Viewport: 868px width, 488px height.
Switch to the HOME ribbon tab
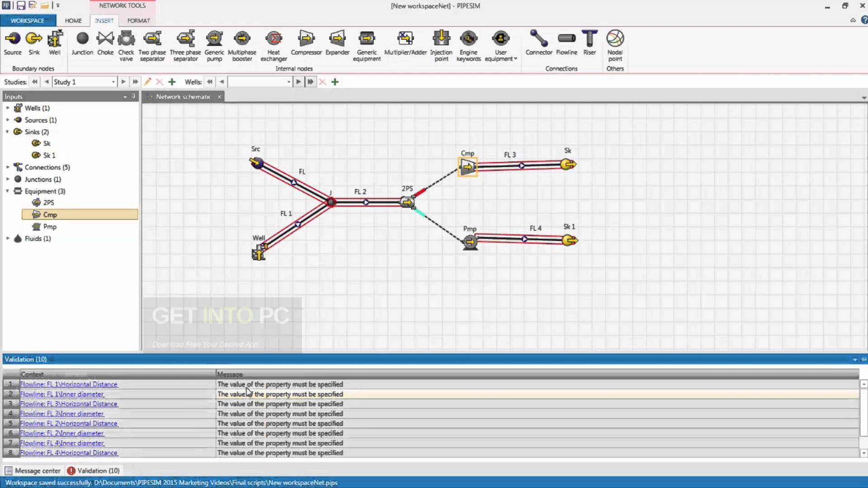(73, 20)
